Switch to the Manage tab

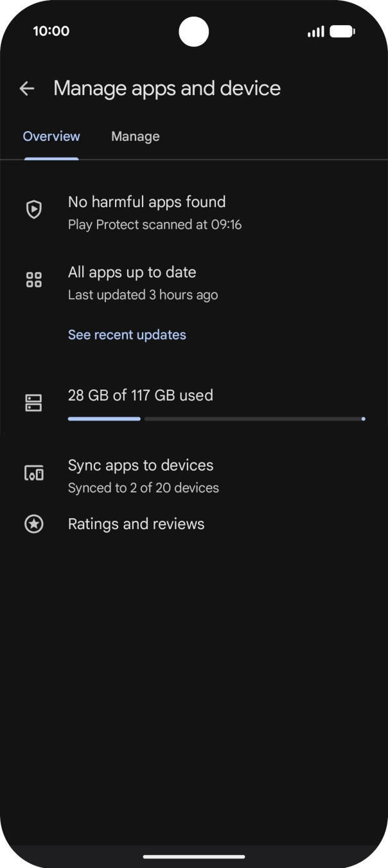click(x=135, y=136)
